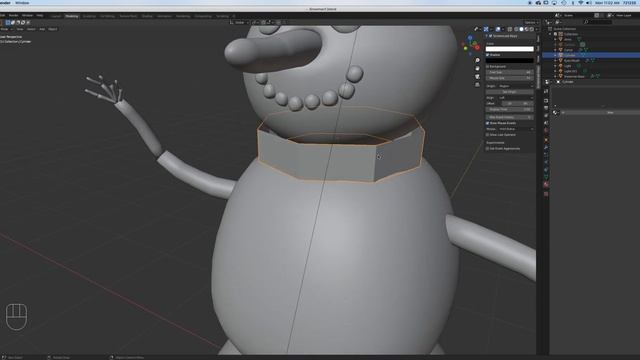This screenshot has height=360, width=640.
Task: Toggle Screencast Keys checkbox
Action: [x=491, y=36]
